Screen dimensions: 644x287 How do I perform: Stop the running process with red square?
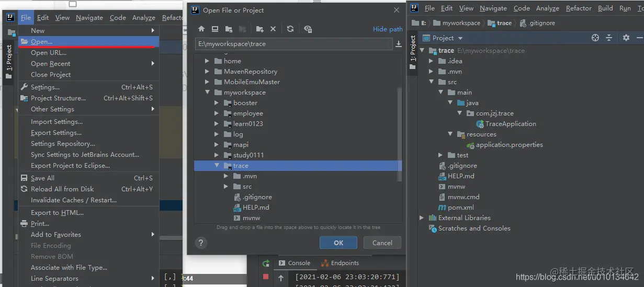coord(266,277)
